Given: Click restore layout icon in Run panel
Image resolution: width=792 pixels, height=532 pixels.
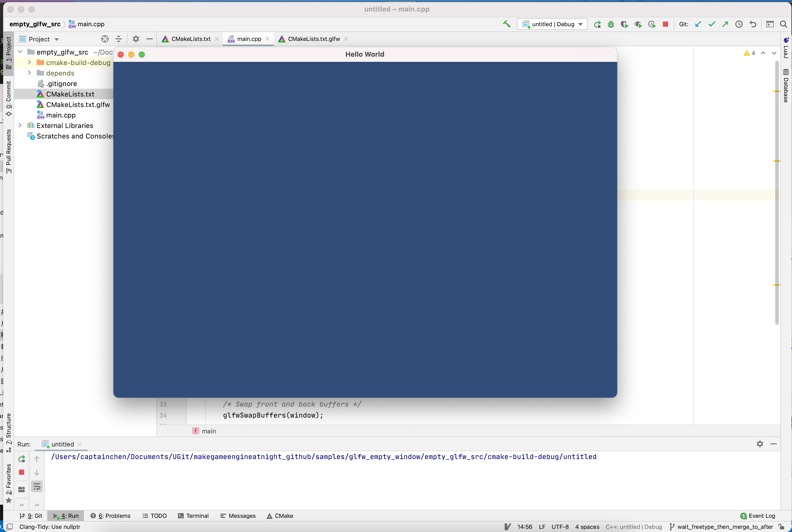Looking at the screenshot, I should pos(22,489).
